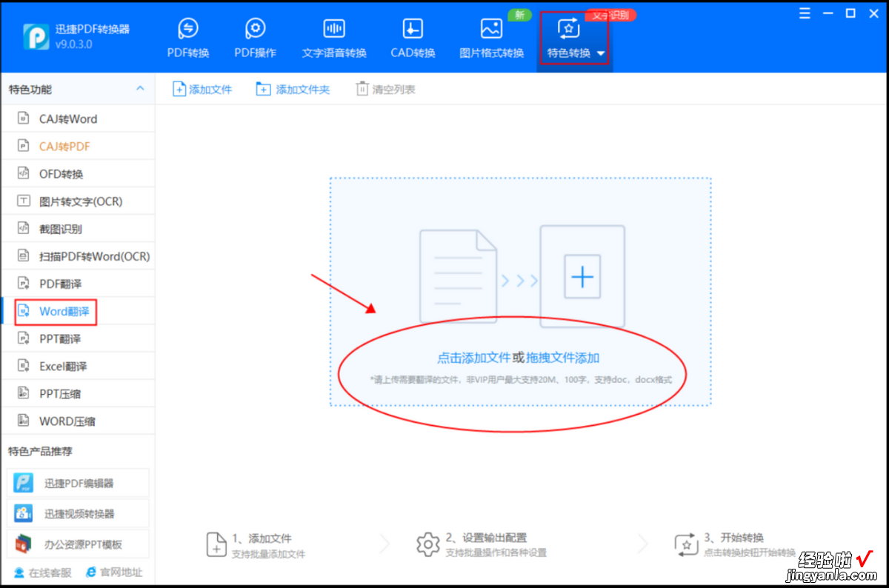Expand the 特色转换 dropdown arrow
This screenshot has width=889, height=588.
coord(600,53)
